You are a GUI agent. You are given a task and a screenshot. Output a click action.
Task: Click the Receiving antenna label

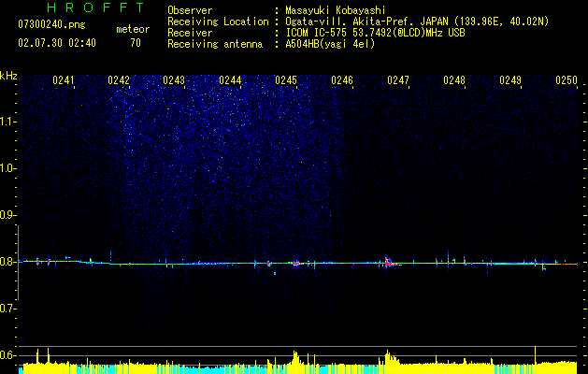pos(215,44)
